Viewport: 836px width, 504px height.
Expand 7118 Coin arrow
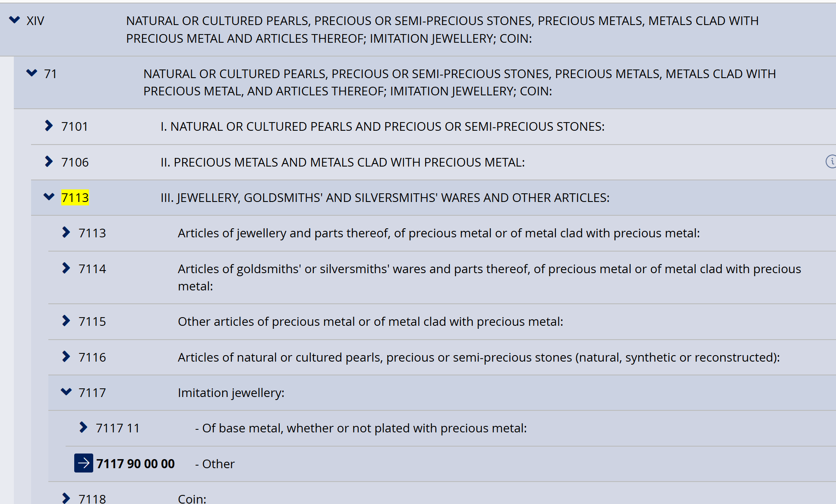(66, 498)
